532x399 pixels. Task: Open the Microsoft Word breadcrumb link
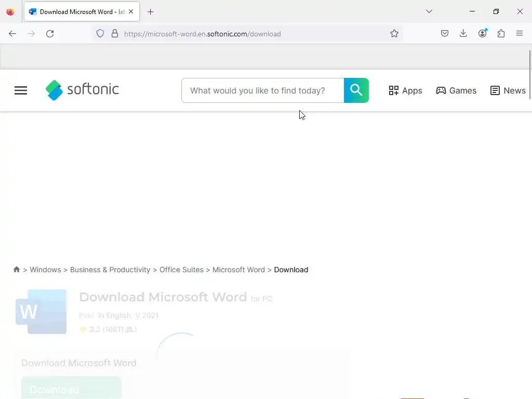pyautogui.click(x=238, y=270)
